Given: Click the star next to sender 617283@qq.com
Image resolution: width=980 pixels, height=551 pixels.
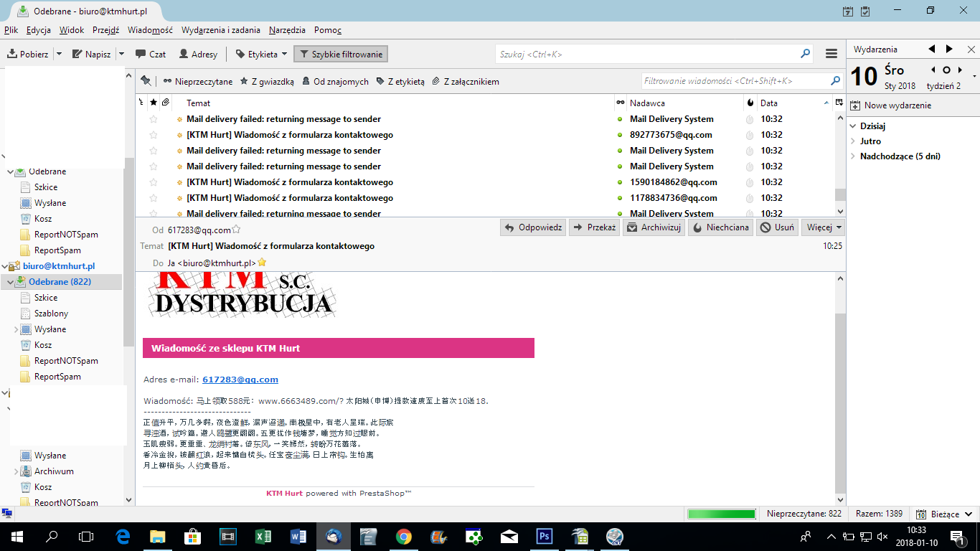Looking at the screenshot, I should tap(236, 230).
